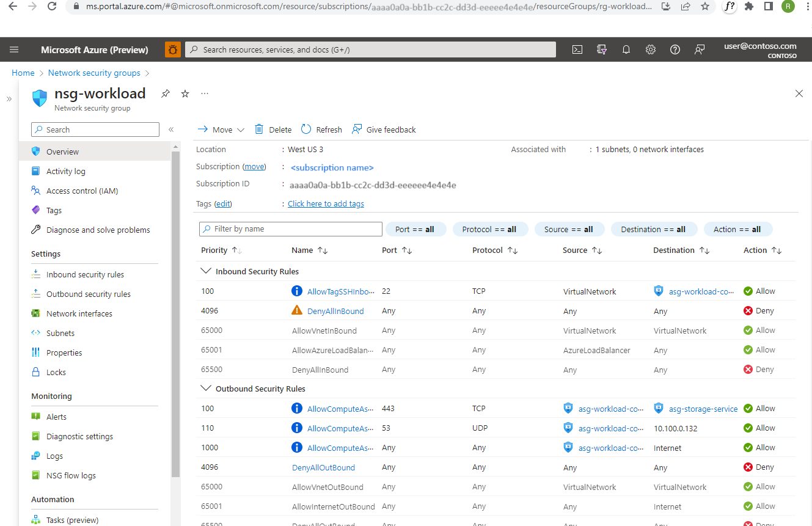Open Inbound security rules in sidebar
The width and height of the screenshot is (812, 526).
pyautogui.click(x=85, y=275)
